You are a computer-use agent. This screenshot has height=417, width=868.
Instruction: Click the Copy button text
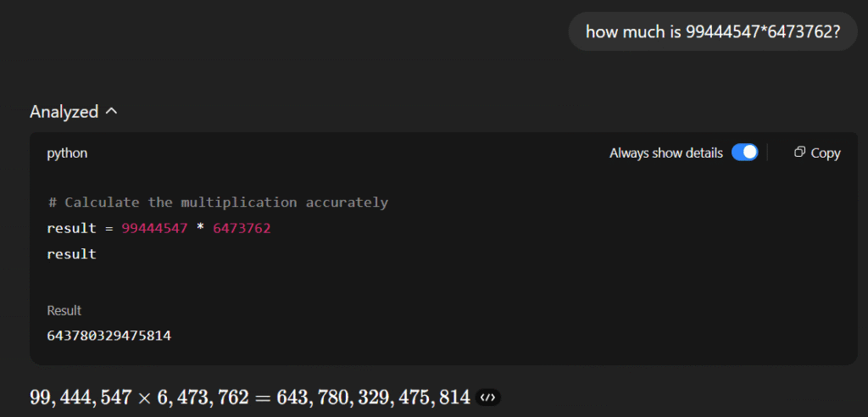(x=826, y=153)
